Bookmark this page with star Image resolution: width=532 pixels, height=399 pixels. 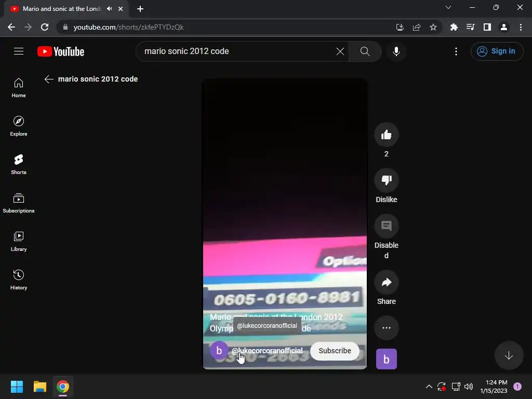[433, 27]
